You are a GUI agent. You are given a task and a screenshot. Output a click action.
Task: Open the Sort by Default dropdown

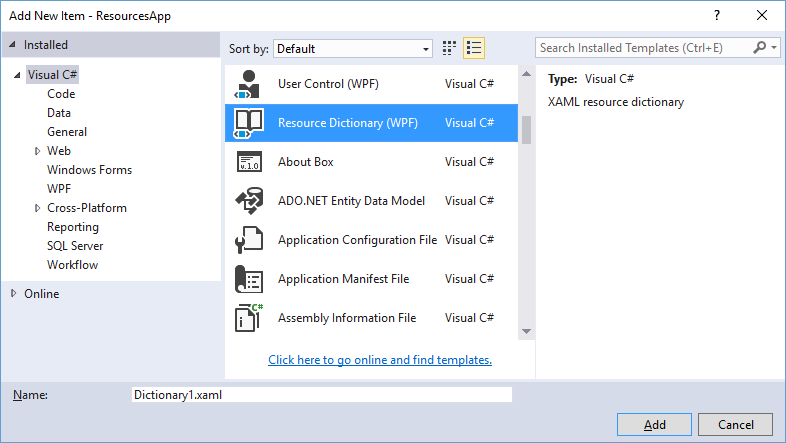point(353,48)
